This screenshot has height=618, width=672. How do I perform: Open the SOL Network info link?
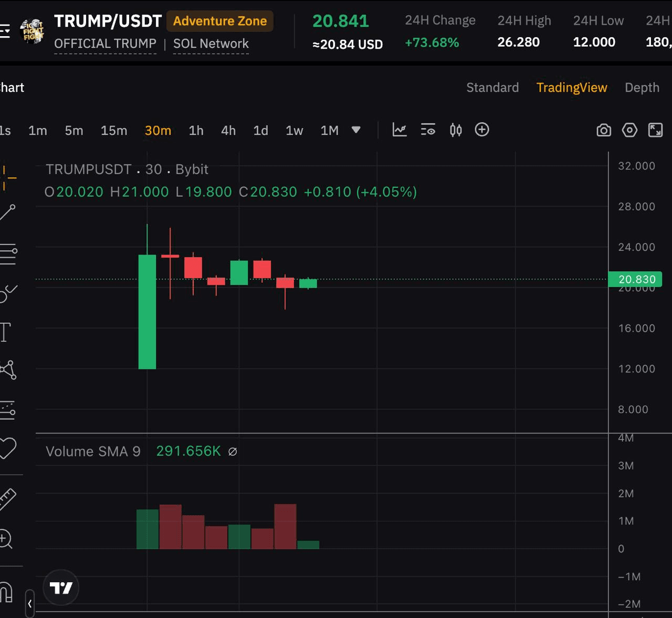pyautogui.click(x=211, y=44)
